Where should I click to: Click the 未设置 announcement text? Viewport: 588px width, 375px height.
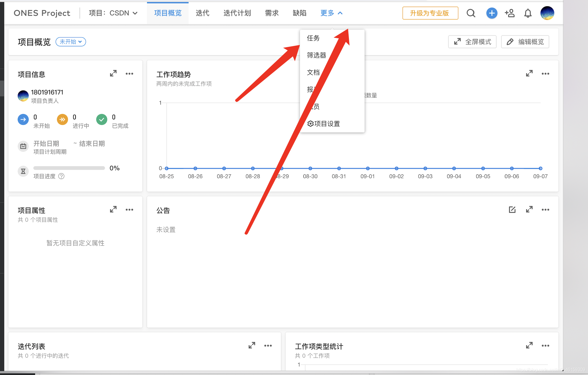coord(166,230)
